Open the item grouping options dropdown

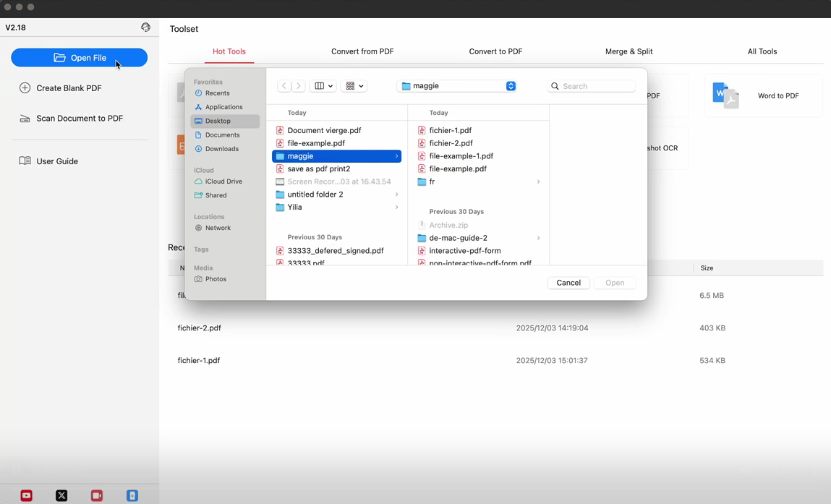(354, 86)
